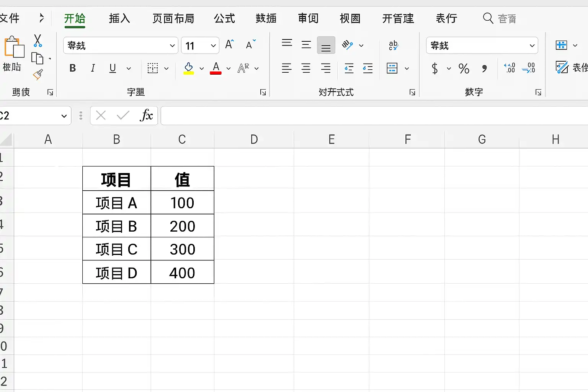Click the comma style icon
This screenshot has height=392, width=588.
tap(484, 69)
